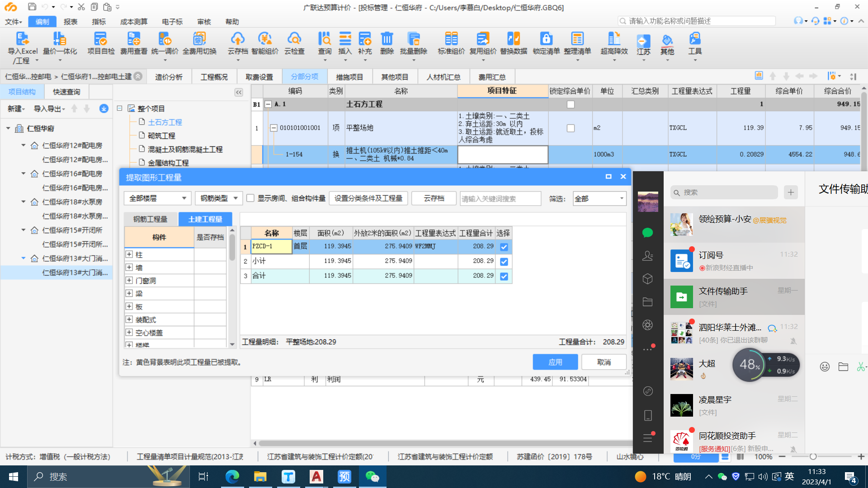Select the 全费用切换 tool

pos(199,44)
